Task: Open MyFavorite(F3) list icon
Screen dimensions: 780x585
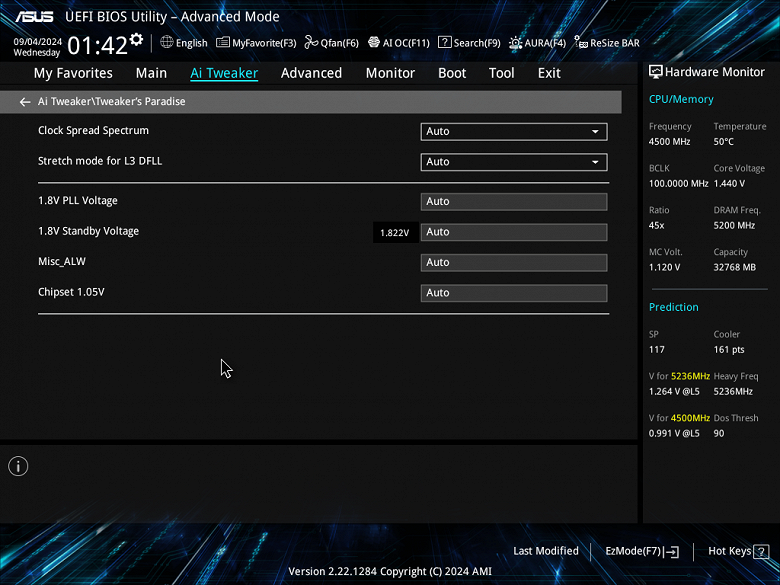Action: pyautogui.click(x=223, y=42)
